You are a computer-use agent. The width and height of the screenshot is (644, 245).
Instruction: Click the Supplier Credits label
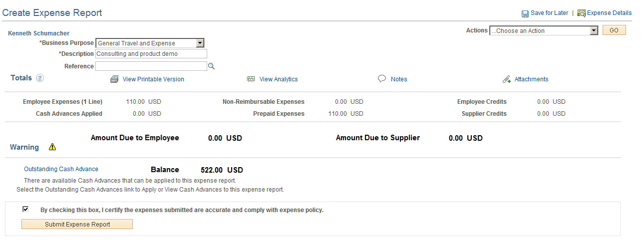click(484, 114)
